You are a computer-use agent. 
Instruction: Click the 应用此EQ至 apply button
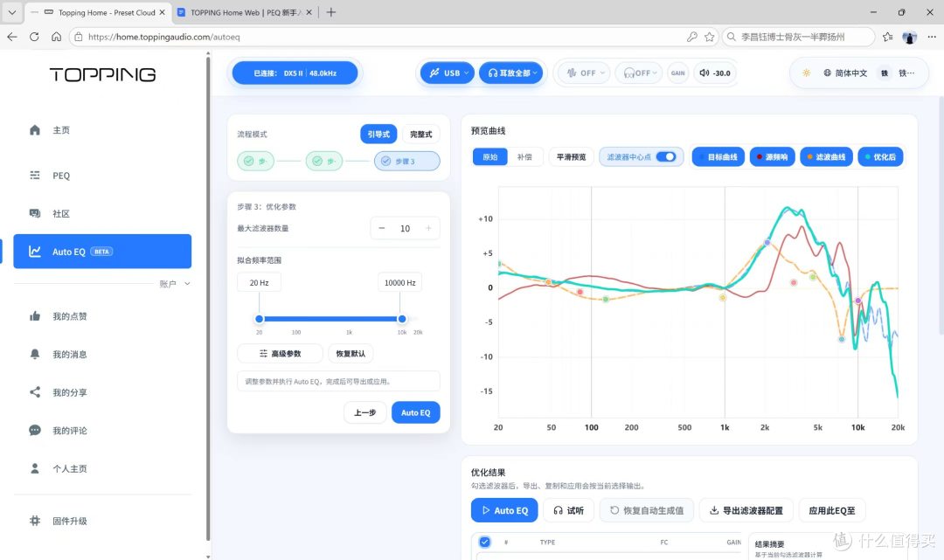coord(832,511)
